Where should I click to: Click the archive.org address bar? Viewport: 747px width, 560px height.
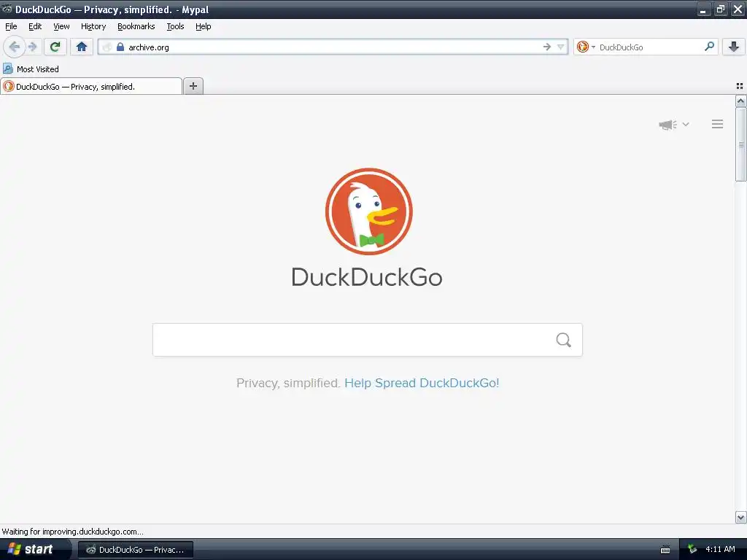[x=333, y=47]
